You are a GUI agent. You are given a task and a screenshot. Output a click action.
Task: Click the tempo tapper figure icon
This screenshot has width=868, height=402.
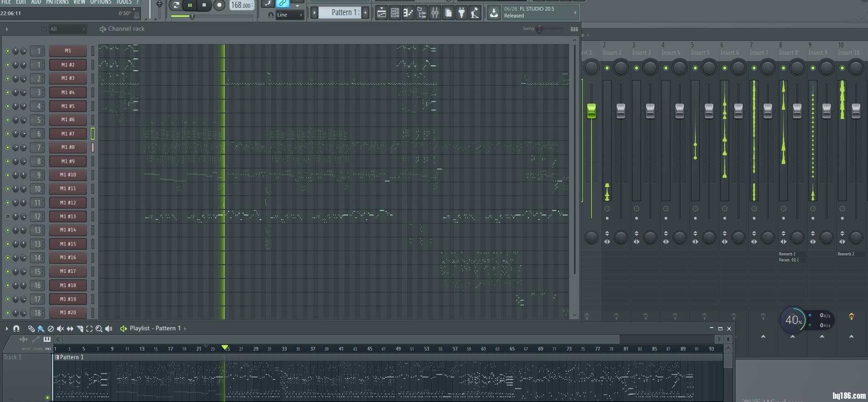475,13
